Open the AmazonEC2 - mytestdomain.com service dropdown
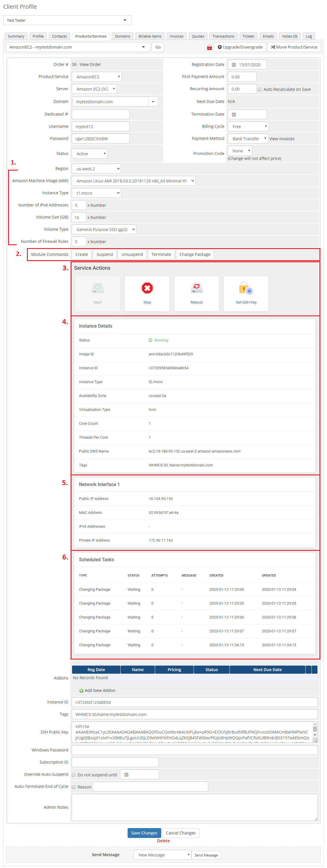Screen dimensions: 327x868 click(78, 47)
